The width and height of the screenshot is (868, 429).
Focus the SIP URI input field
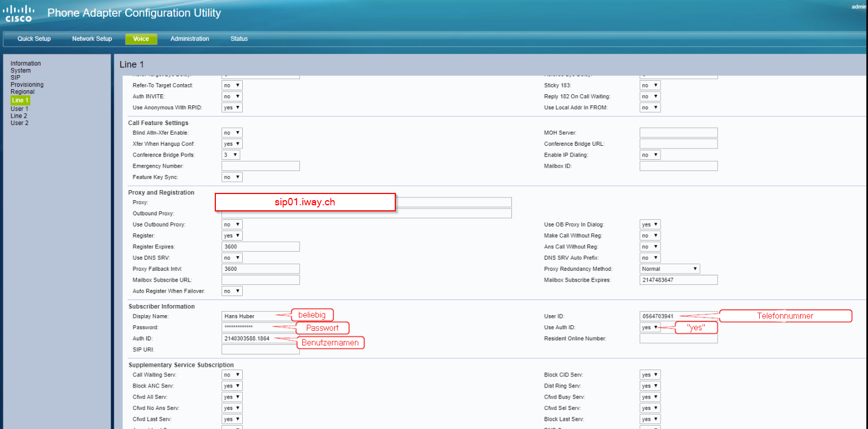coord(261,350)
